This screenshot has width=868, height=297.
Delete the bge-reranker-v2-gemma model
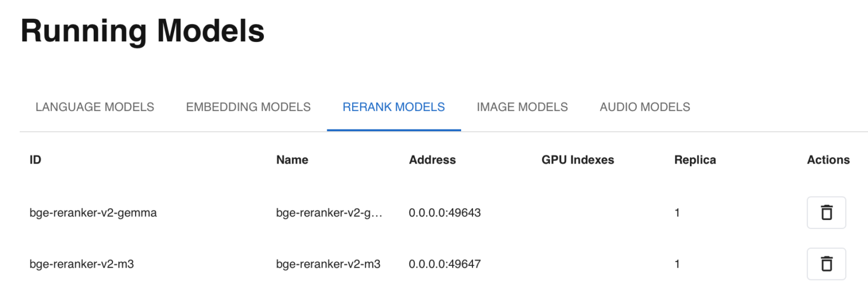click(826, 213)
